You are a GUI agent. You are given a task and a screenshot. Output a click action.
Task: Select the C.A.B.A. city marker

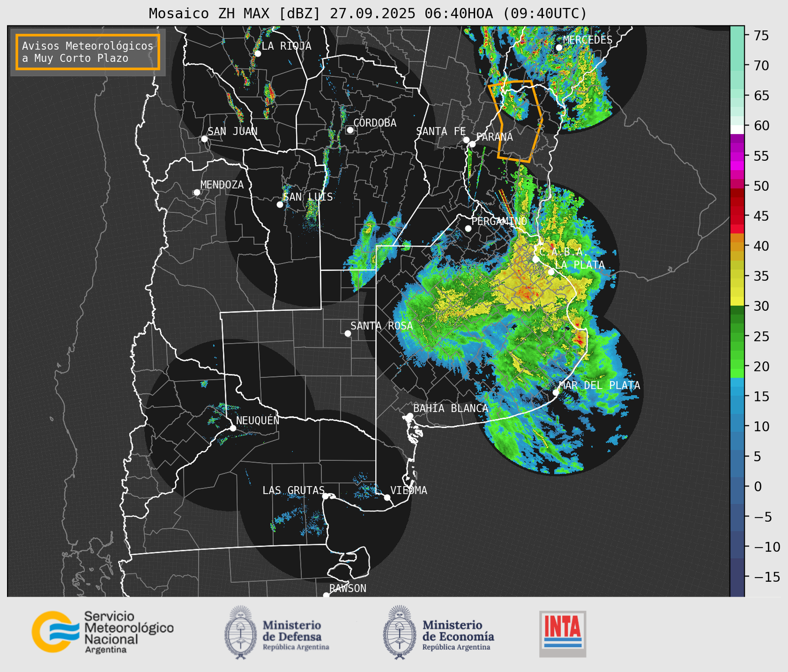point(536,259)
